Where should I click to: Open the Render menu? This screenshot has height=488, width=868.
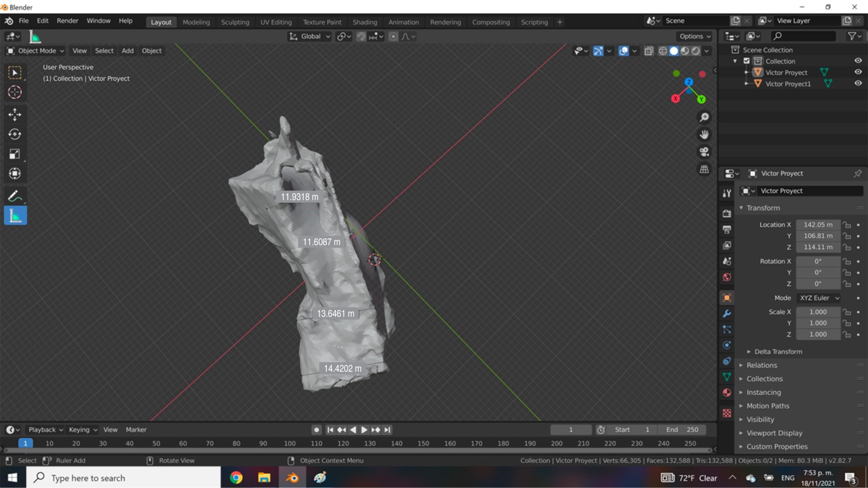click(67, 21)
